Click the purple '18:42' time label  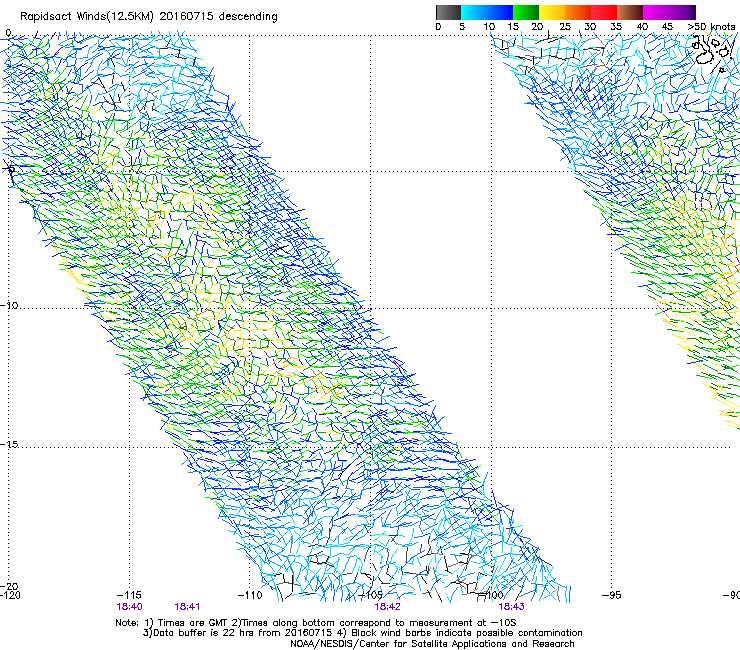point(387,607)
